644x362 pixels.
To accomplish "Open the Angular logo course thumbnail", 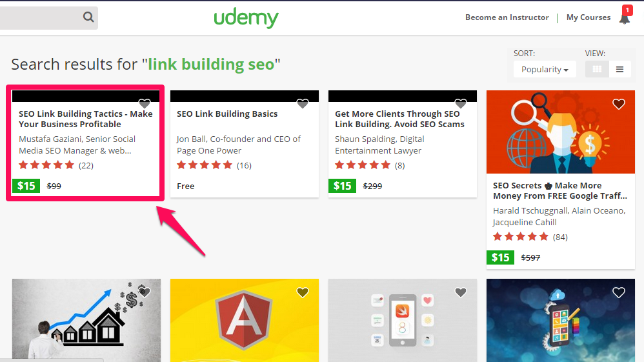I will tap(245, 321).
